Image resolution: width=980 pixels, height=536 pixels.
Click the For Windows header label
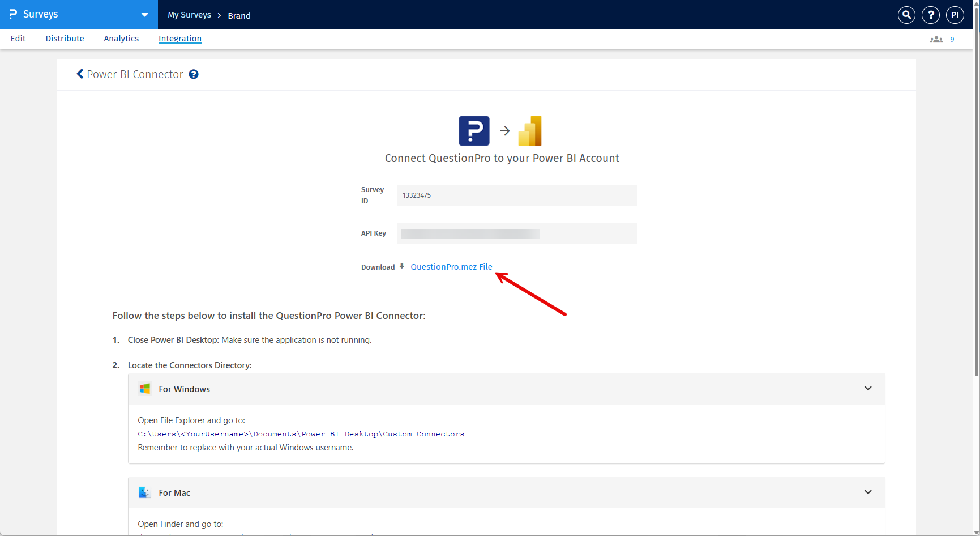(x=184, y=389)
